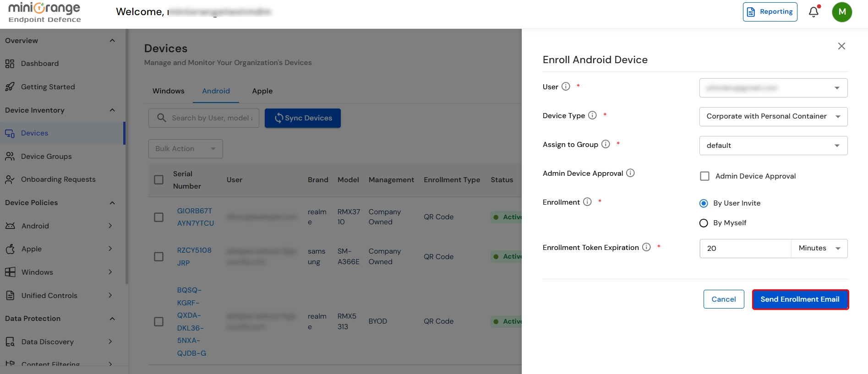Click the Windows logo icon
868x374 pixels.
click(x=10, y=272)
